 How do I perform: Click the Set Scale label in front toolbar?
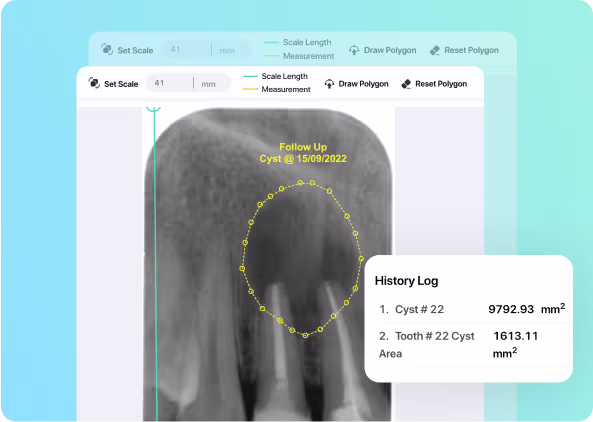[121, 84]
